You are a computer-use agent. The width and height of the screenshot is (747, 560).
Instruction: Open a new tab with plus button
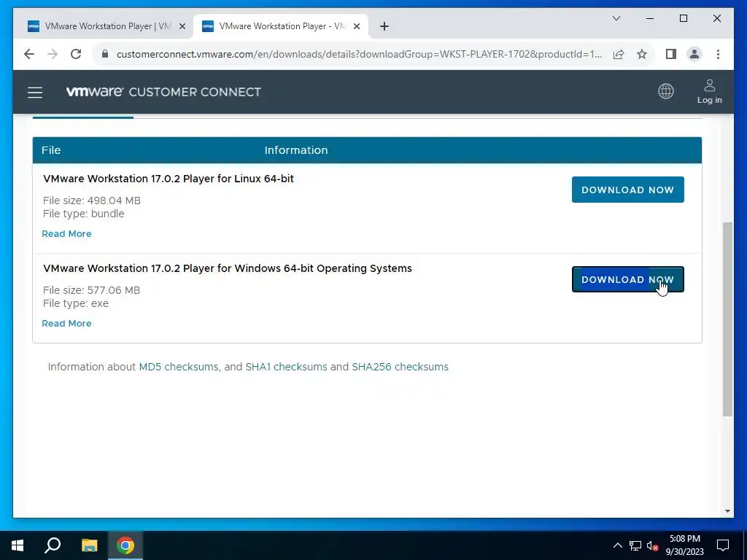pyautogui.click(x=384, y=26)
